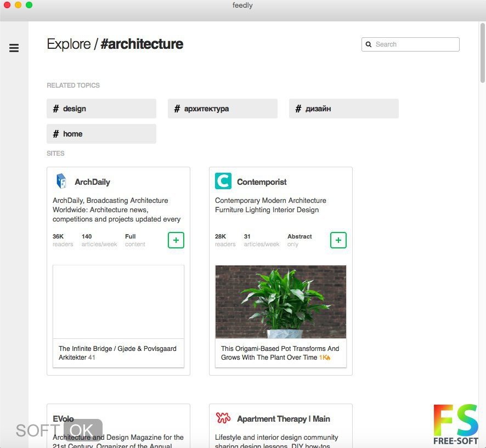Click the ArchDaily building logo icon

click(61, 181)
